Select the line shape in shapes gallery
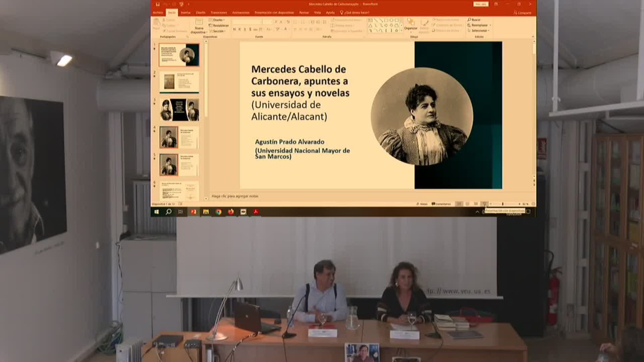Image resolution: width=644 pixels, height=362 pixels. tap(376, 20)
